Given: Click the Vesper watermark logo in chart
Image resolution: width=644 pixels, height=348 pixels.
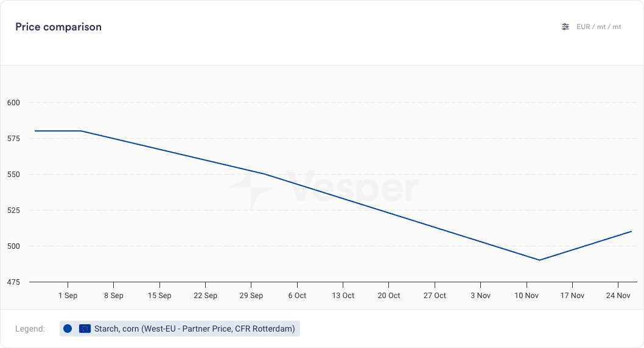Looking at the screenshot, I should point(323,187).
